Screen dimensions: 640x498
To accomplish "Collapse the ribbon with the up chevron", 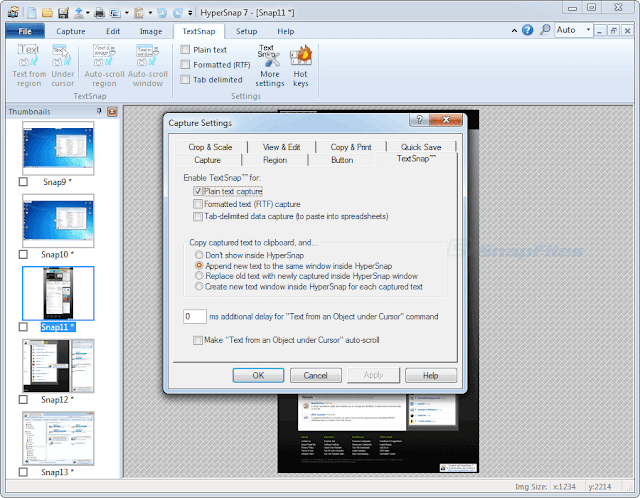I will click(x=514, y=31).
